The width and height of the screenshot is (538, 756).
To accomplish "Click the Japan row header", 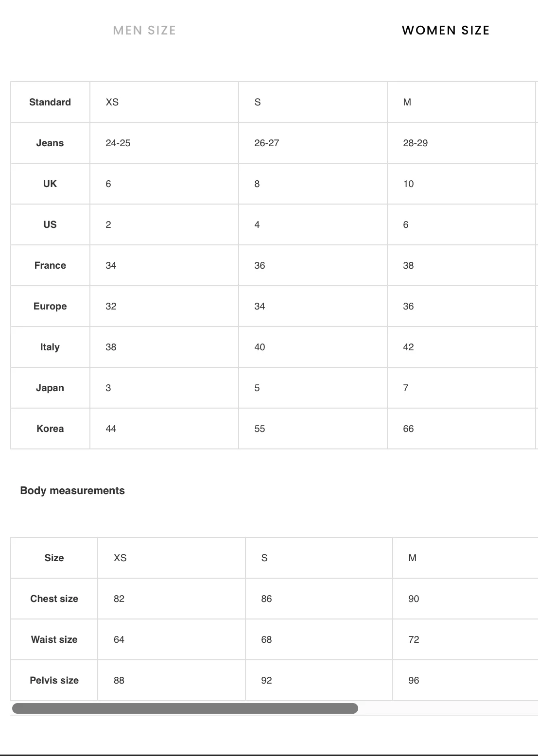I will [50, 388].
